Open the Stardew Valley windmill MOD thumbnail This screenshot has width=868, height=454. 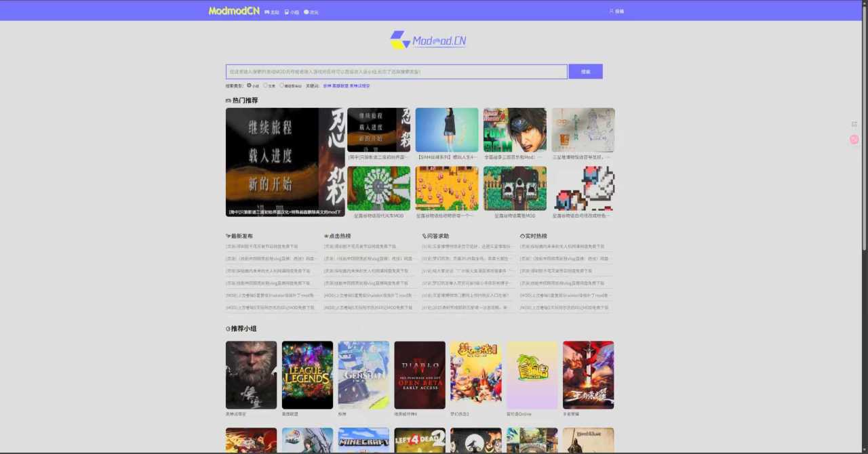click(x=379, y=188)
